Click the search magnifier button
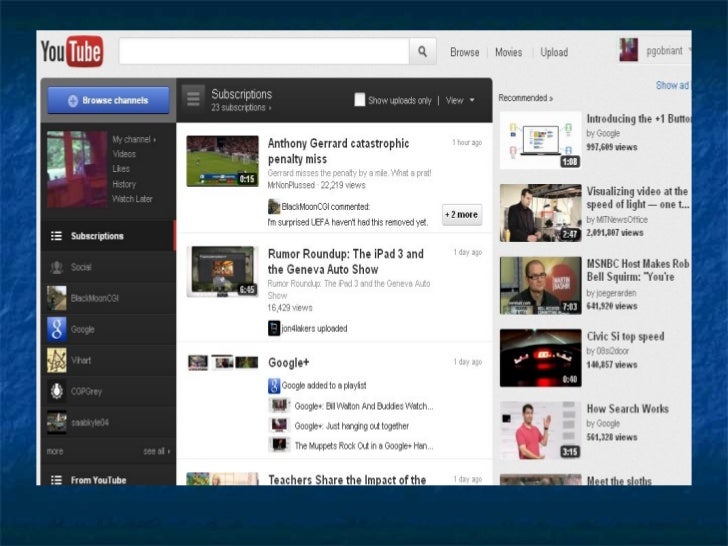 point(423,52)
